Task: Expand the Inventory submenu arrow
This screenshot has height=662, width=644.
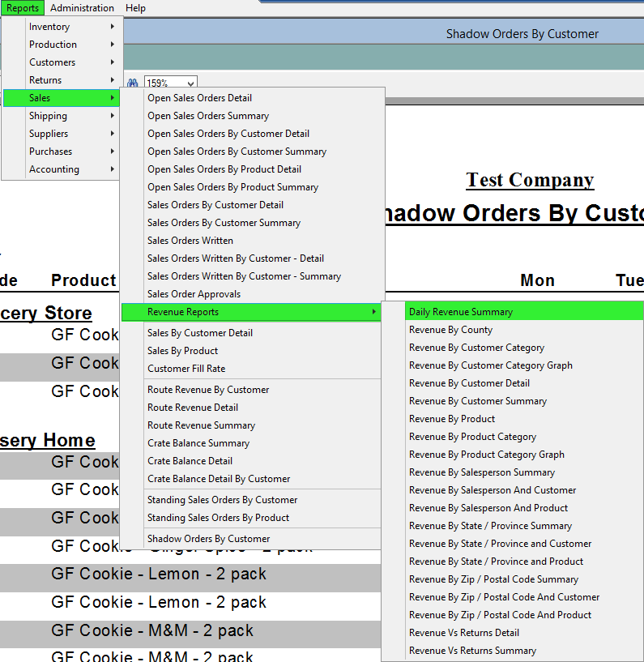Action: tap(113, 27)
